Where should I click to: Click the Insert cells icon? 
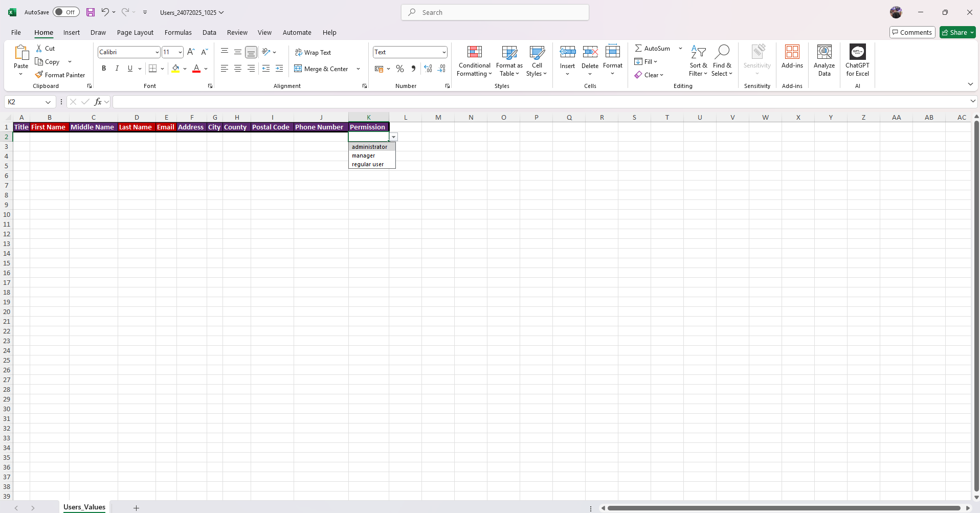(x=567, y=52)
